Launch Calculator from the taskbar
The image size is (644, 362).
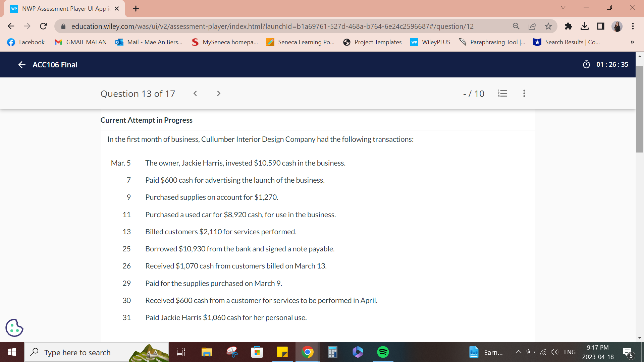332,352
